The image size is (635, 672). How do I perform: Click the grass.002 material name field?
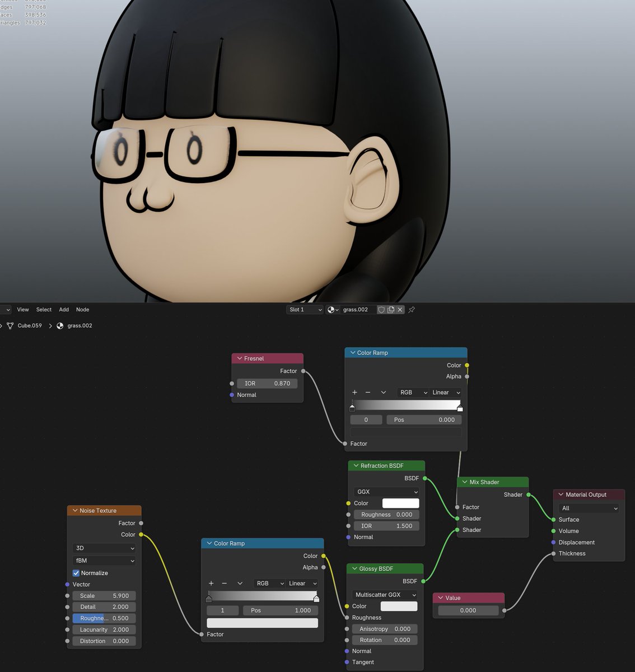click(358, 310)
